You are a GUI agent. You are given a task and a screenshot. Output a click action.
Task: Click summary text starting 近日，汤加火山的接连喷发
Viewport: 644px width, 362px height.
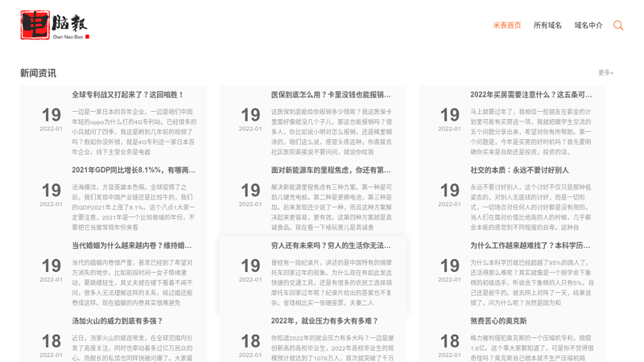click(132, 348)
